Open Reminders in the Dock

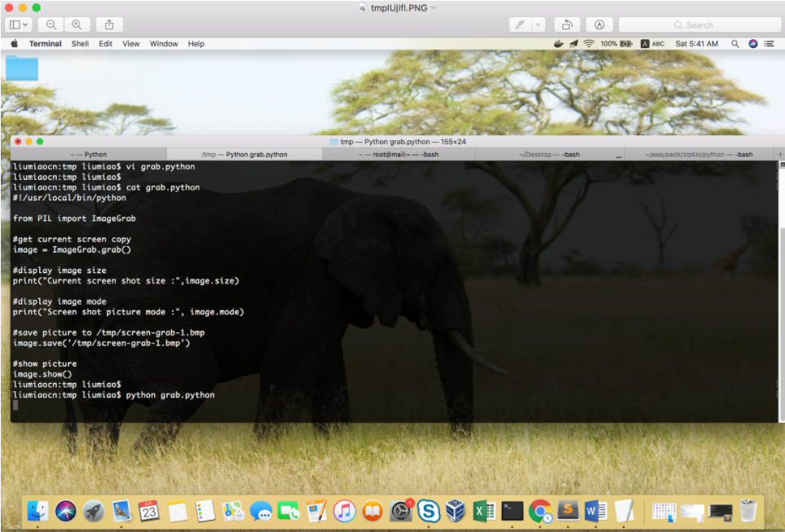[x=205, y=511]
